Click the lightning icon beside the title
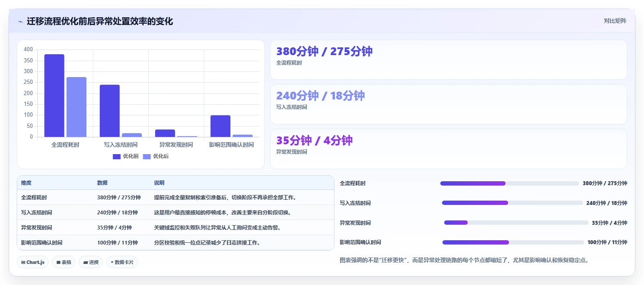This screenshot has height=285, width=644. click(20, 22)
